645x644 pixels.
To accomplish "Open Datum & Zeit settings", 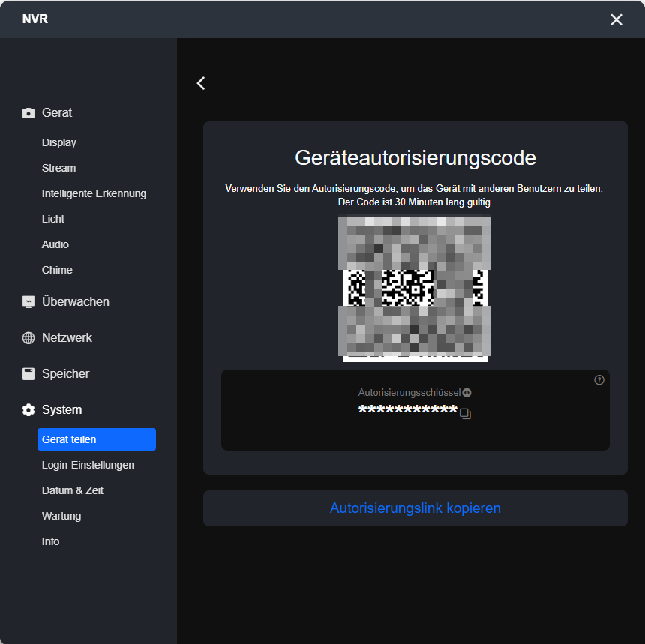I will coord(73,490).
